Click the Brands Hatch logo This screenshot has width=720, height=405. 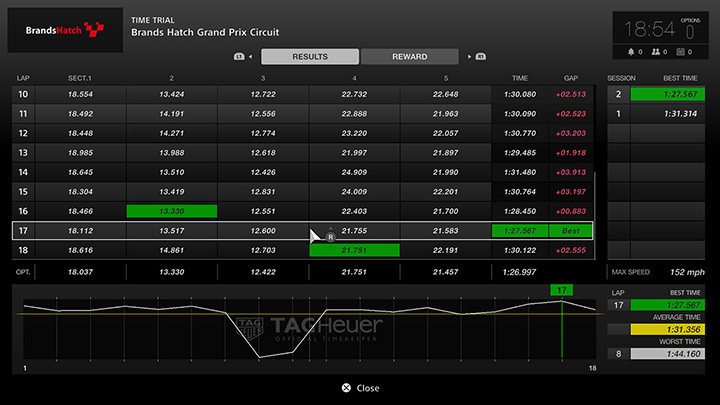pyautogui.click(x=60, y=30)
